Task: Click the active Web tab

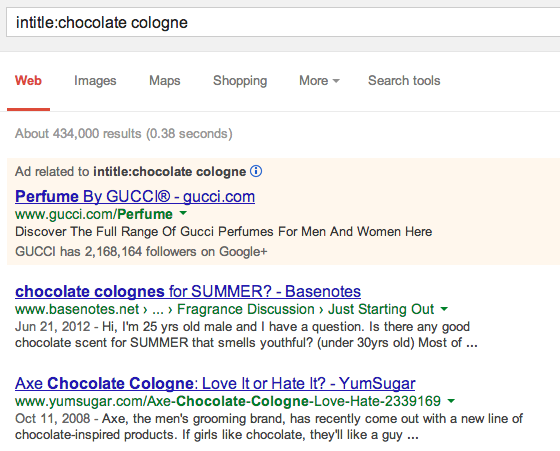Action: coord(28,81)
